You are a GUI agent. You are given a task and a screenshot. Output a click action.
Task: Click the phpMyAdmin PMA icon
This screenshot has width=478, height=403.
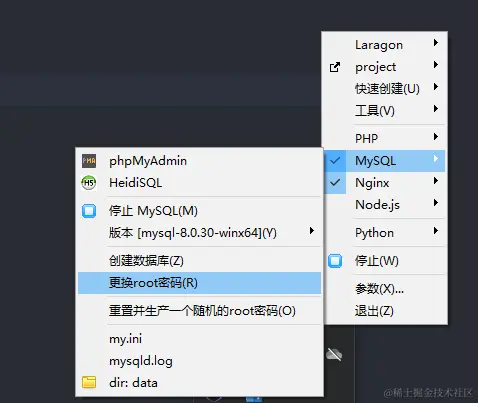coord(89,161)
